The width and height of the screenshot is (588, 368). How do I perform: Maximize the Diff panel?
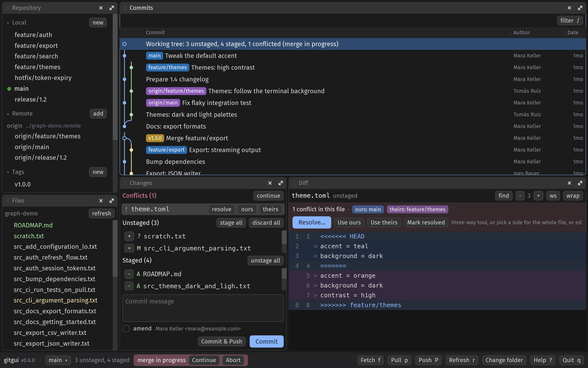[x=580, y=183]
